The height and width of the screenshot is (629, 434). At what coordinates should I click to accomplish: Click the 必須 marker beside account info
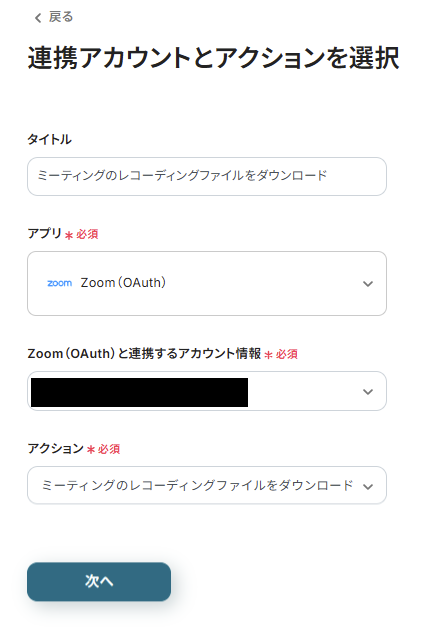pyautogui.click(x=281, y=354)
